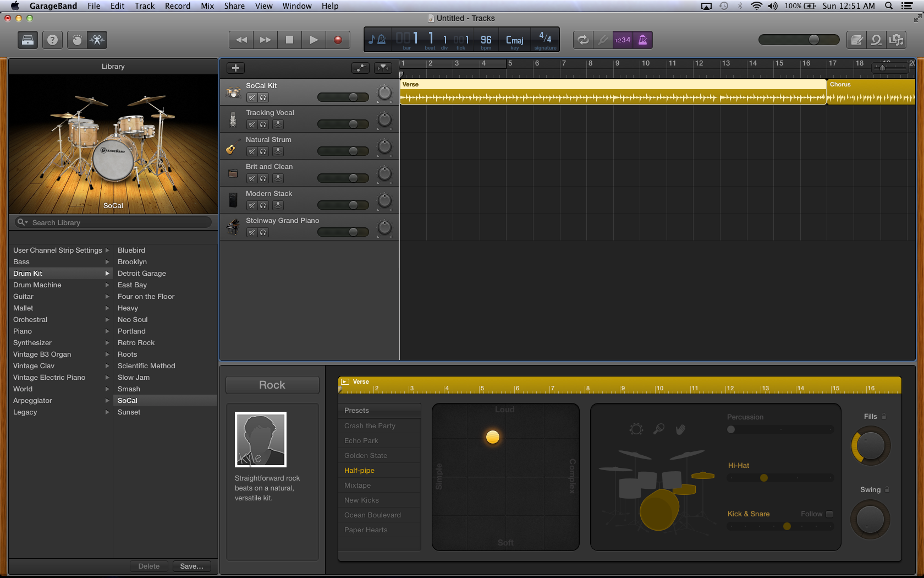The height and width of the screenshot is (578, 924).
Task: Add a new track with plus button
Action: click(235, 68)
